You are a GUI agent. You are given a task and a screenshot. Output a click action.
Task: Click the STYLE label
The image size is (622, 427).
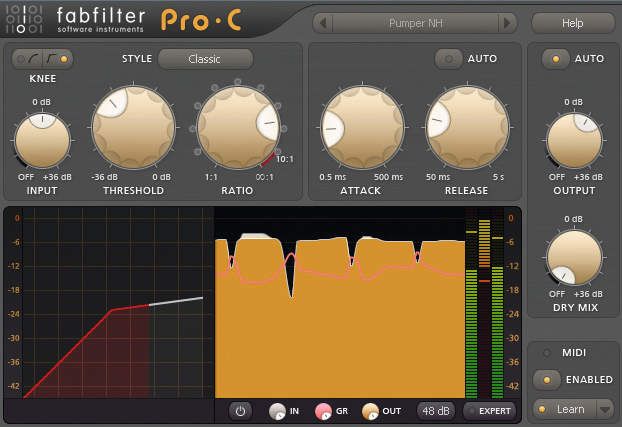click(137, 59)
